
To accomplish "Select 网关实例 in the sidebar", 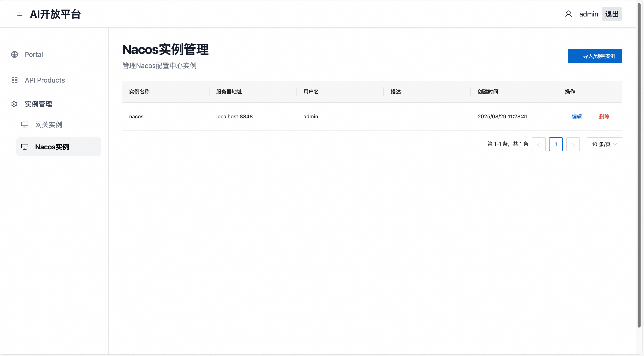I will pos(49,124).
